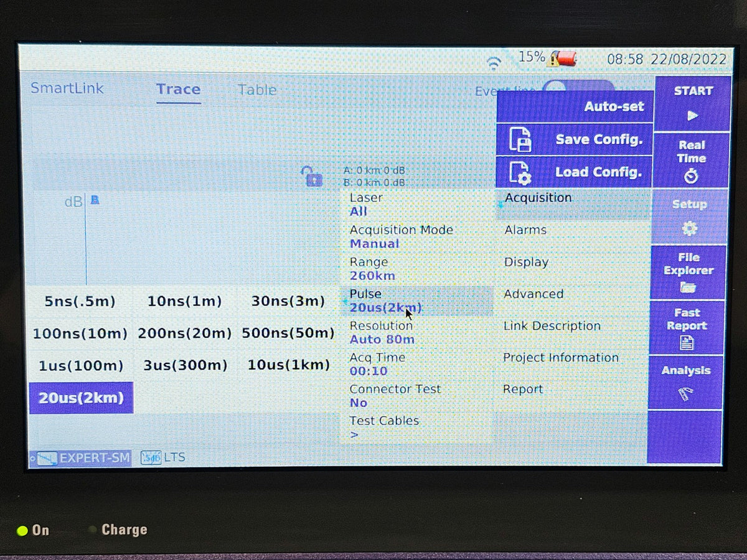747x560 pixels.
Task: Choose the 1us(100m) pulse width
Action: click(x=81, y=366)
